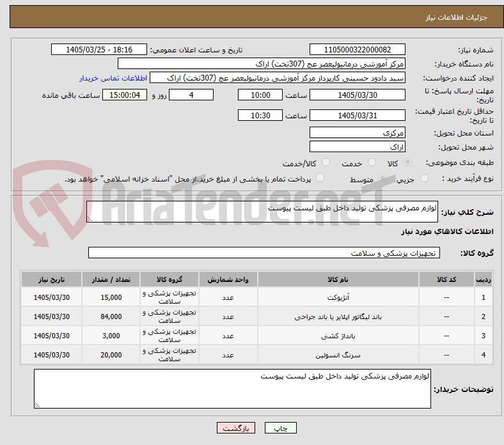This screenshot has height=445, width=504.
Task: Choose the متوسط purchase process option
Action: point(382,178)
